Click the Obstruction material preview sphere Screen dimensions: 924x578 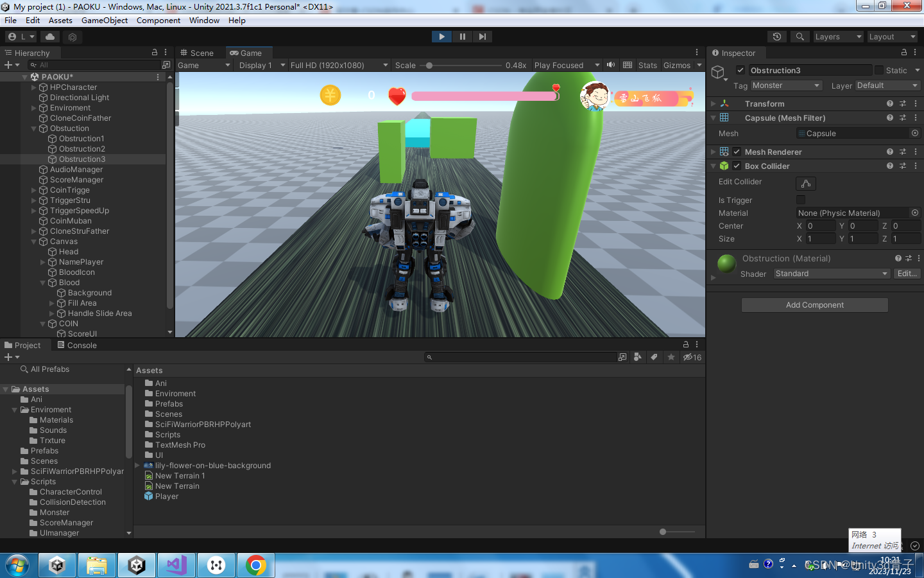pyautogui.click(x=726, y=263)
